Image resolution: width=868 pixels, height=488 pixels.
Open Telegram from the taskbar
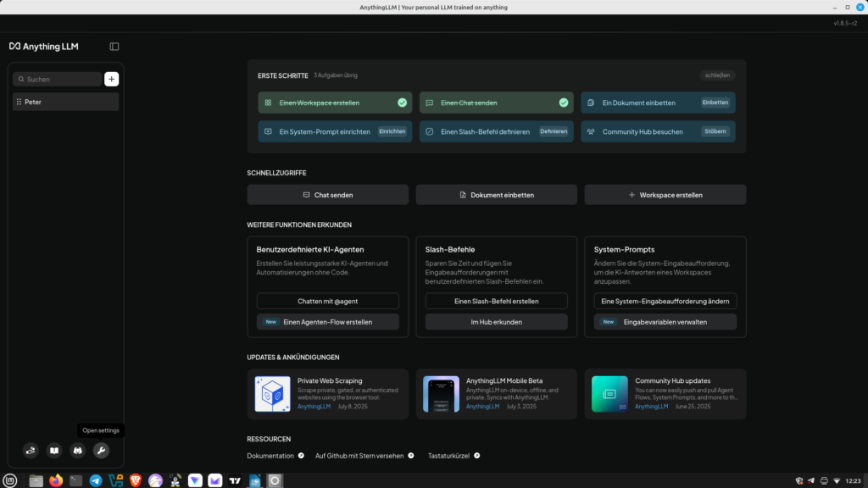pos(96,480)
